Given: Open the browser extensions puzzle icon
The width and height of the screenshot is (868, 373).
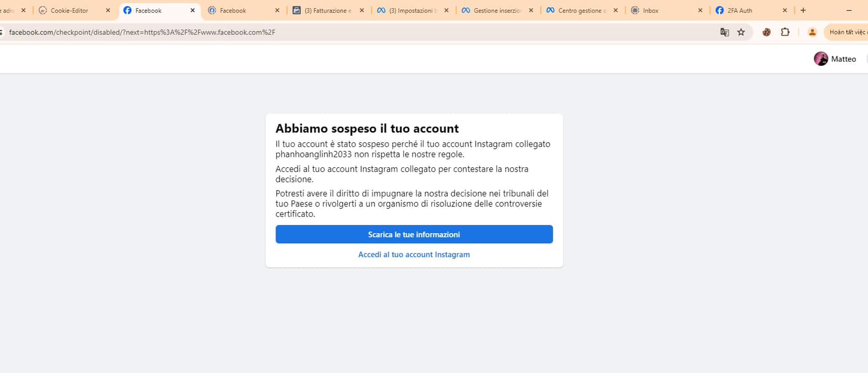Looking at the screenshot, I should [785, 32].
